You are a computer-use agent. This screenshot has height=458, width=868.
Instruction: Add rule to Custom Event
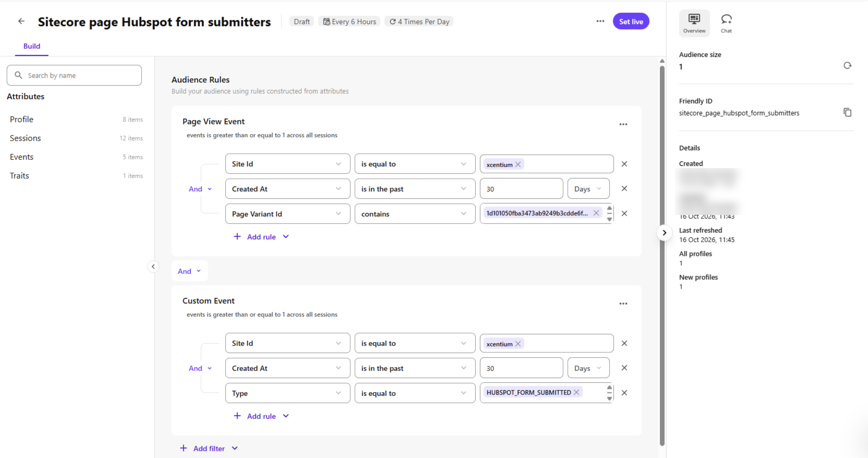point(261,416)
